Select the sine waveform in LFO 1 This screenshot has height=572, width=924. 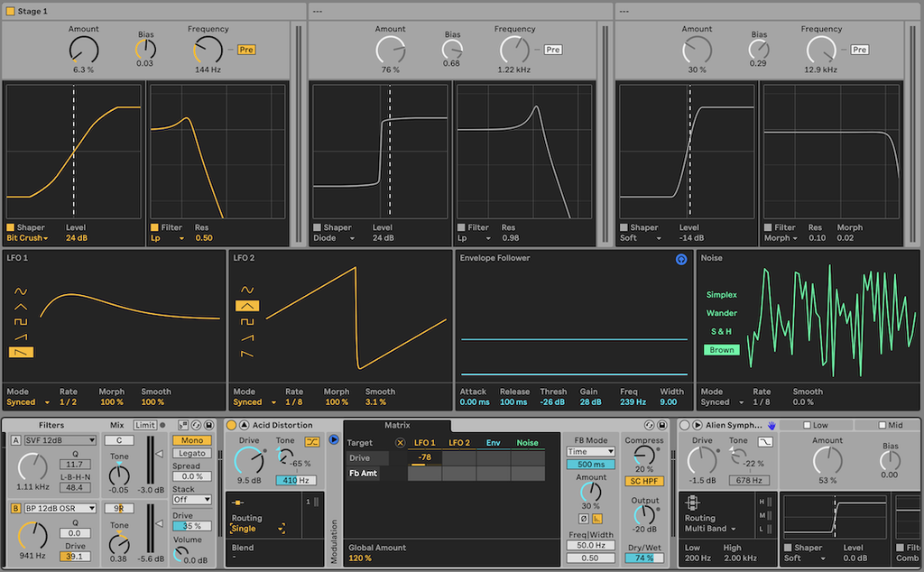20,291
